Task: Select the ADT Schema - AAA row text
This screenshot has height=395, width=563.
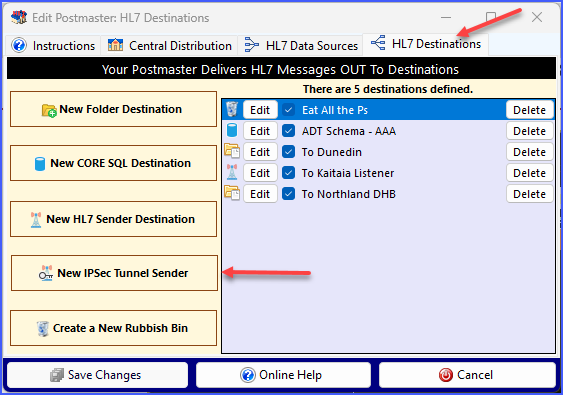Action: [349, 131]
